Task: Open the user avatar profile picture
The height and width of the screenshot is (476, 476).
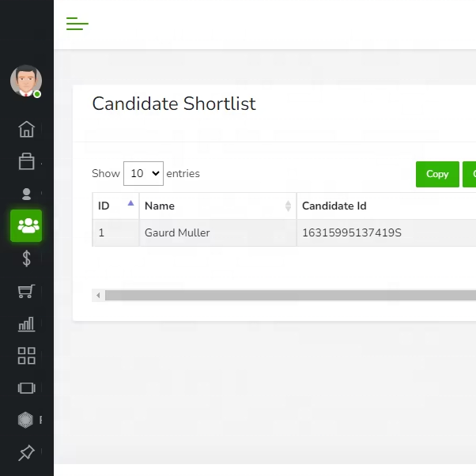Action: [26, 81]
